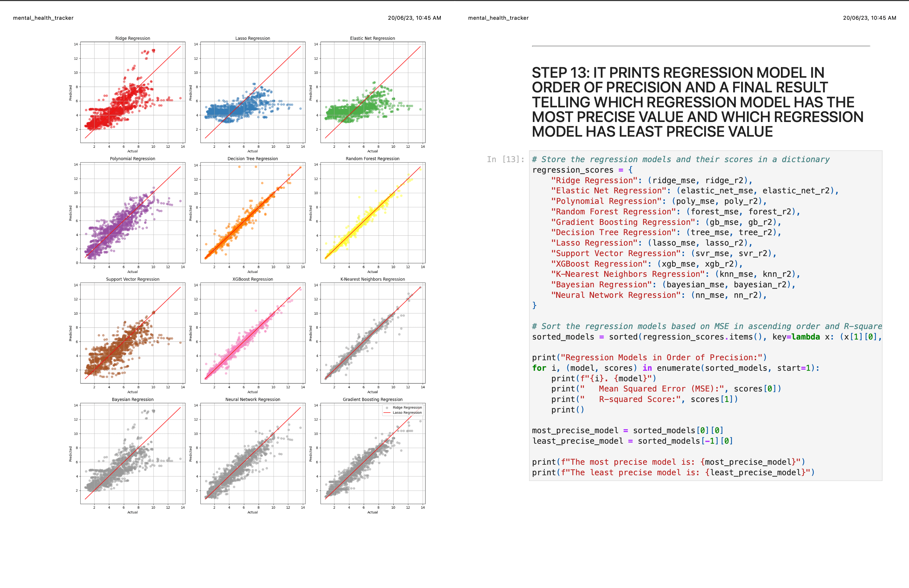Click mental_health_tracker header on the plots page
The height and width of the screenshot is (588, 909).
[x=43, y=18]
